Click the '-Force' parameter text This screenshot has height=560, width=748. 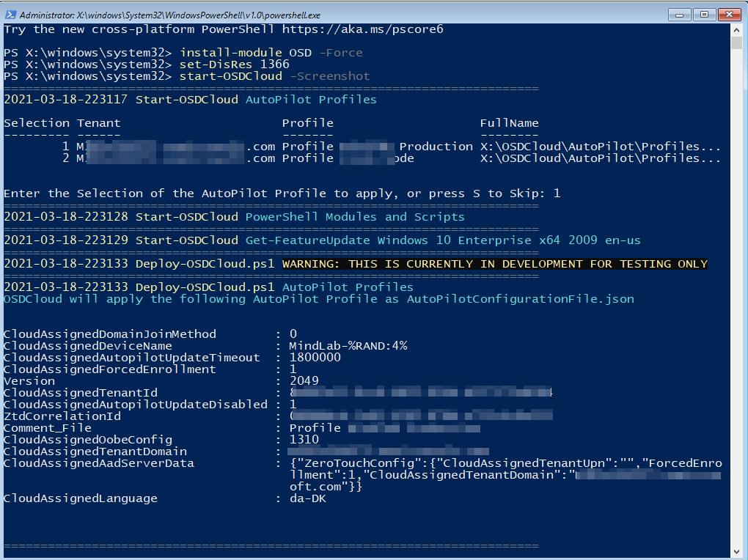pos(340,53)
